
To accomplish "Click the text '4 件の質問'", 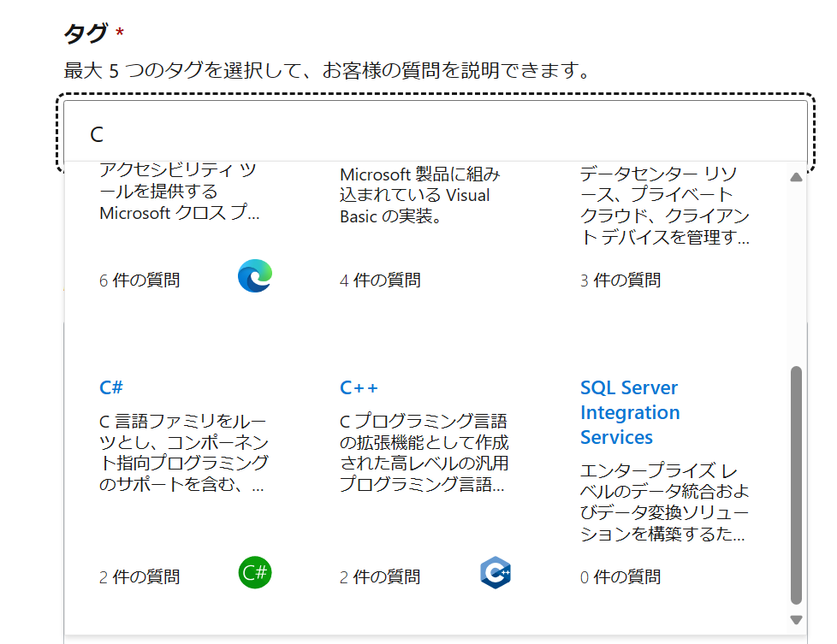I will tap(380, 281).
